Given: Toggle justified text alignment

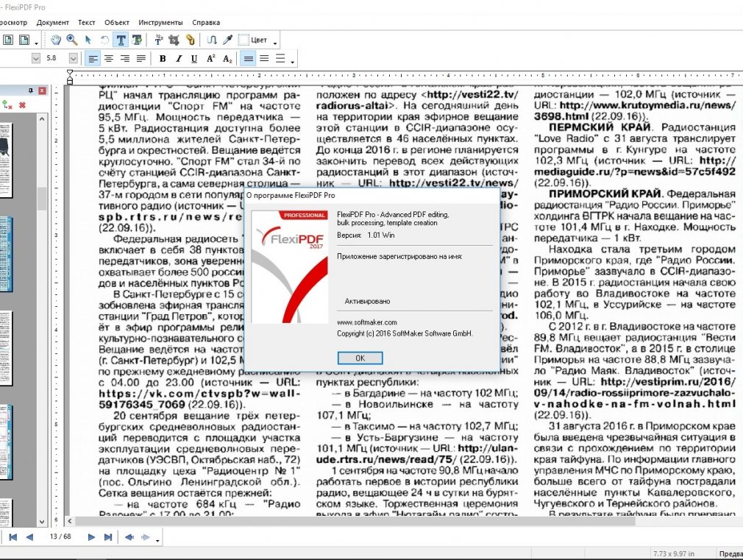Looking at the screenshot, I should tap(141, 59).
